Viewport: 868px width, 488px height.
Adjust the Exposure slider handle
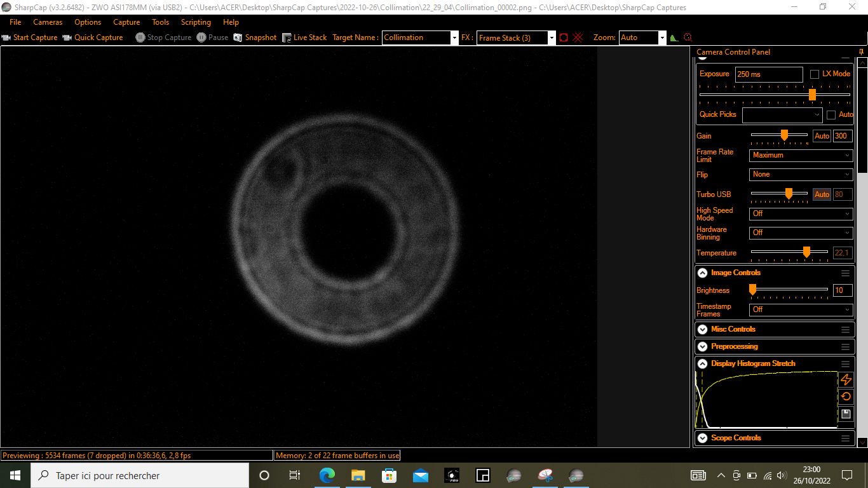[x=812, y=95]
